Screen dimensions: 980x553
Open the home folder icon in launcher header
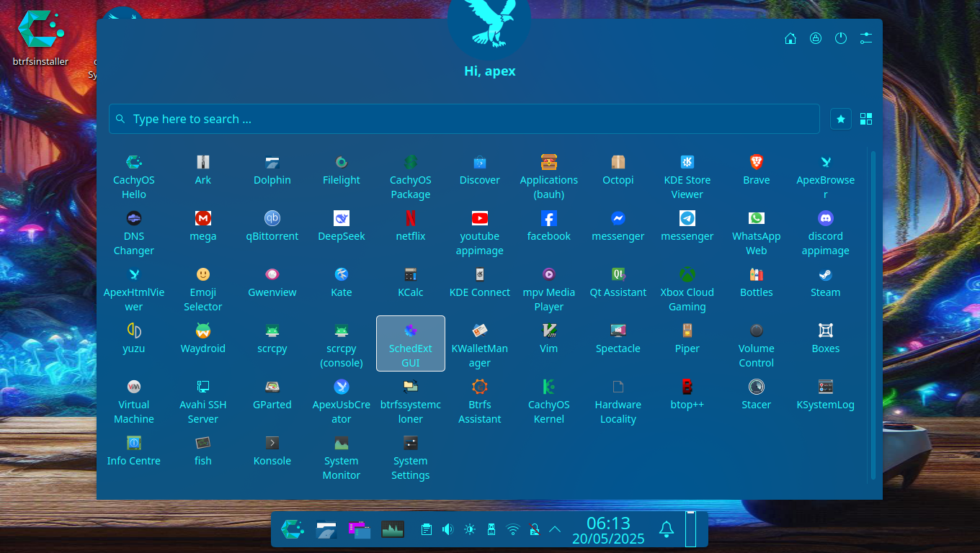click(x=790, y=38)
